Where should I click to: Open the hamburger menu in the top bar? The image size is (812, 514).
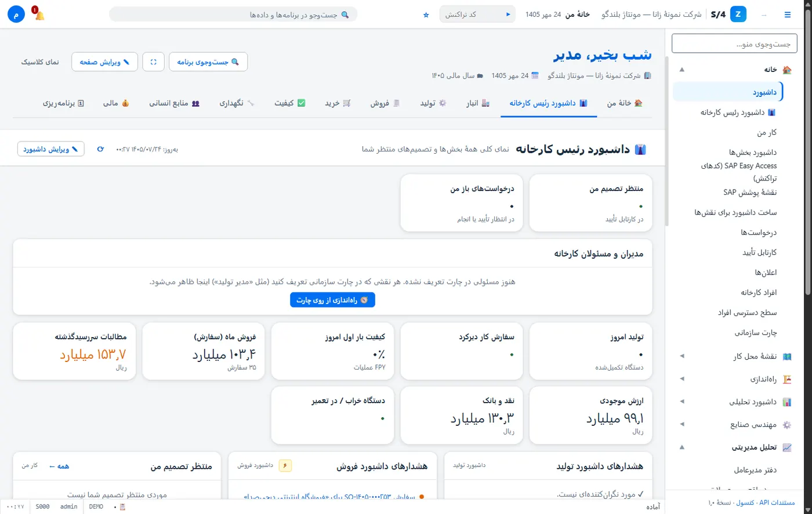pos(787,15)
